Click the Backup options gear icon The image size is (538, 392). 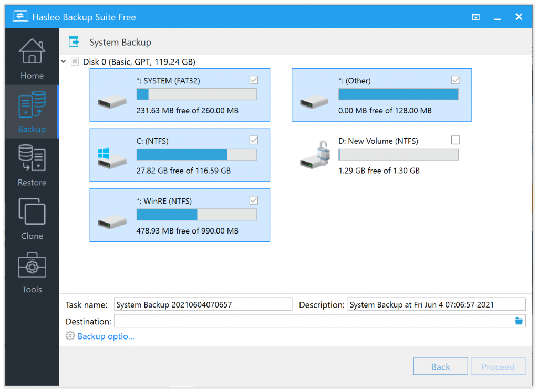70,336
